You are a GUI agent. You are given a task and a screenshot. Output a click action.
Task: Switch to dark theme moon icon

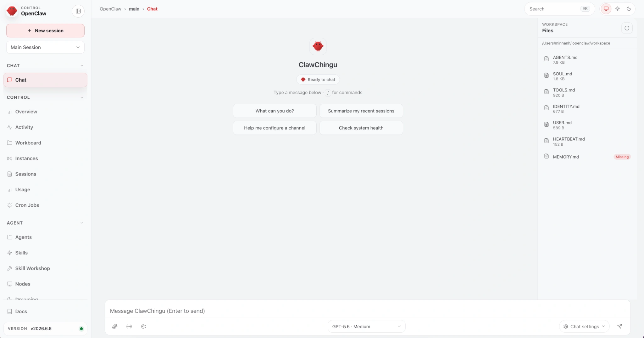point(629,9)
